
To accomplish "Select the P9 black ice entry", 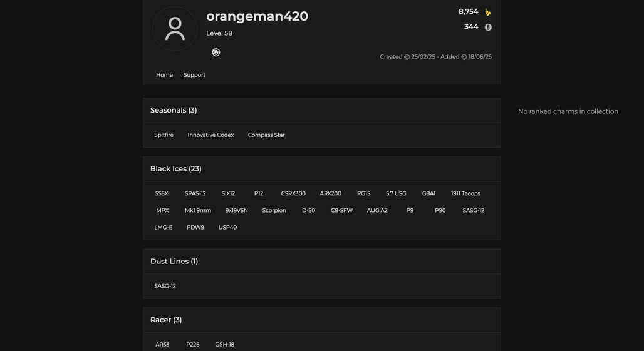I will [410, 210].
